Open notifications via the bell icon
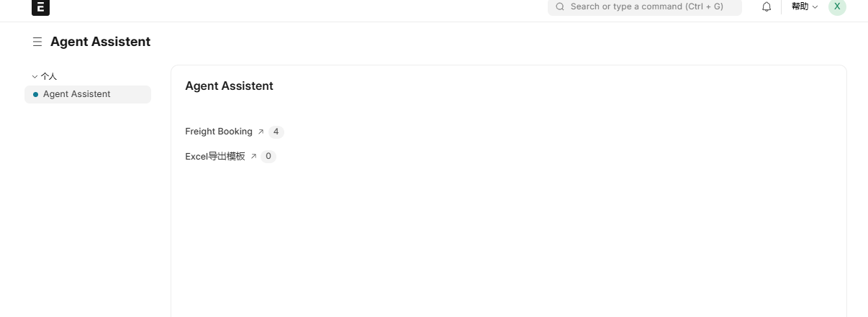Image resolution: width=868 pixels, height=317 pixels. pos(767,6)
